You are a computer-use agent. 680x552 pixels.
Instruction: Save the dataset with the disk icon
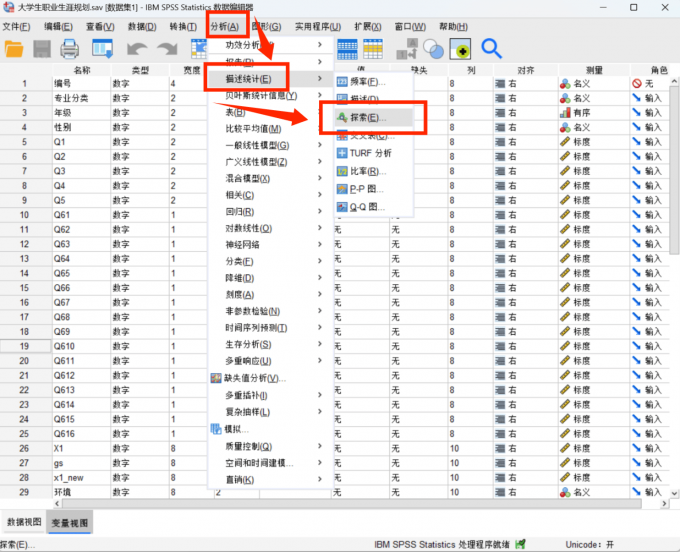point(42,49)
